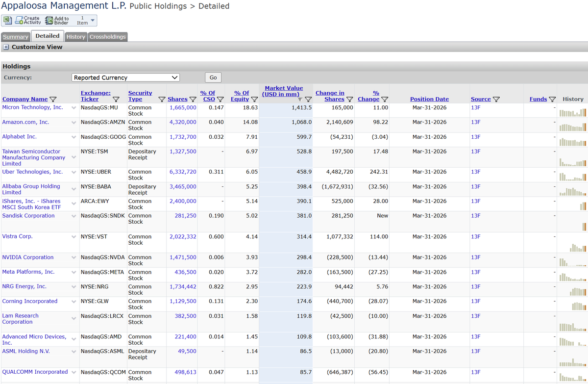
Task: View Micron Technology history sparkline chart
Action: coord(572,113)
